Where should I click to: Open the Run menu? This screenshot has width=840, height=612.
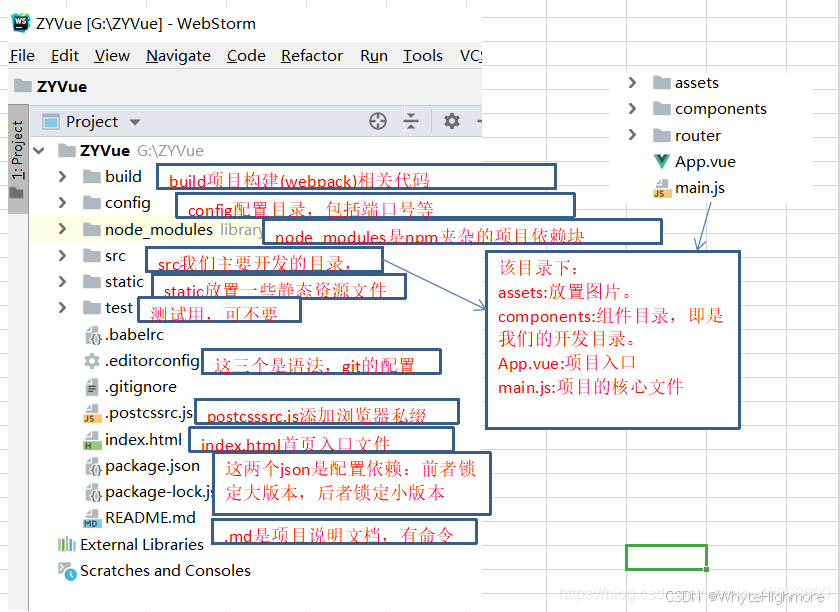pyautogui.click(x=374, y=56)
